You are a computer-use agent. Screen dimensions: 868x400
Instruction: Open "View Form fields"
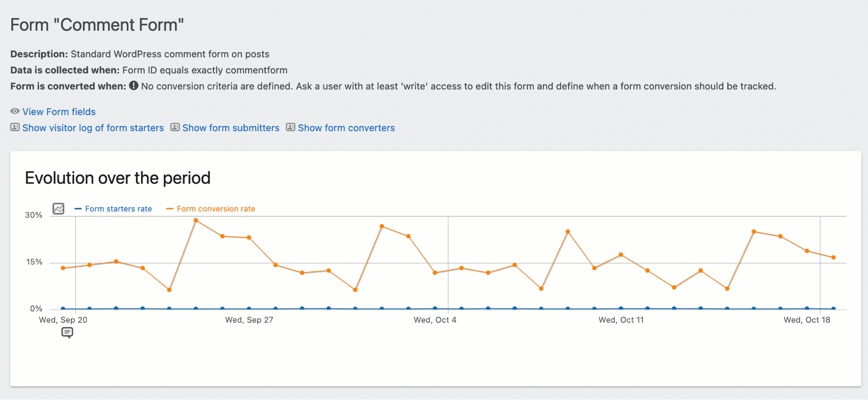[59, 112]
